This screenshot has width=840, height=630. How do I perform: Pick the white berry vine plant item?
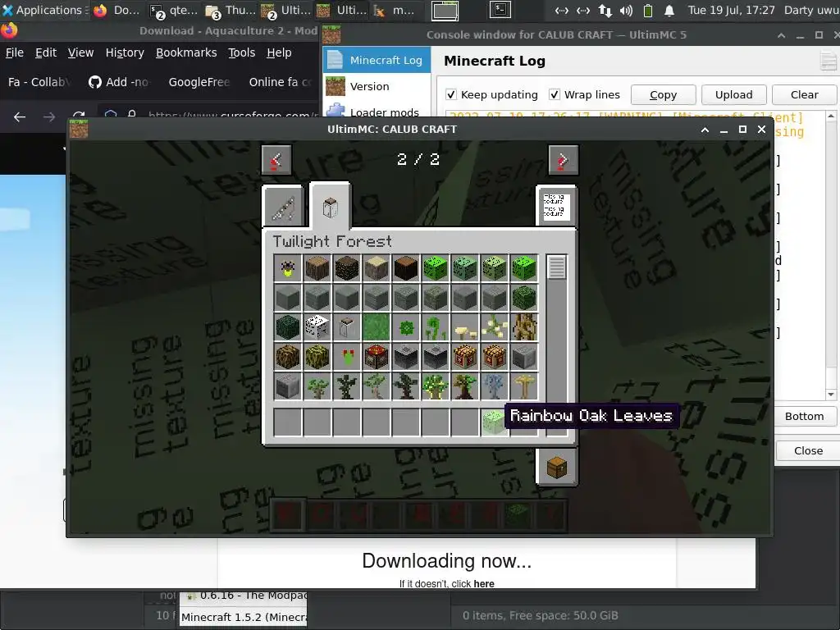pyautogui.click(x=494, y=326)
